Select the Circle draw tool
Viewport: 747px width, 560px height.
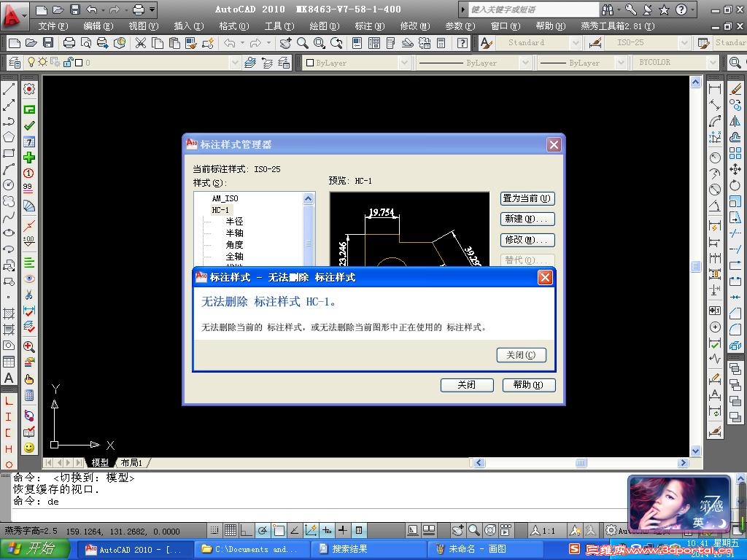pyautogui.click(x=9, y=184)
